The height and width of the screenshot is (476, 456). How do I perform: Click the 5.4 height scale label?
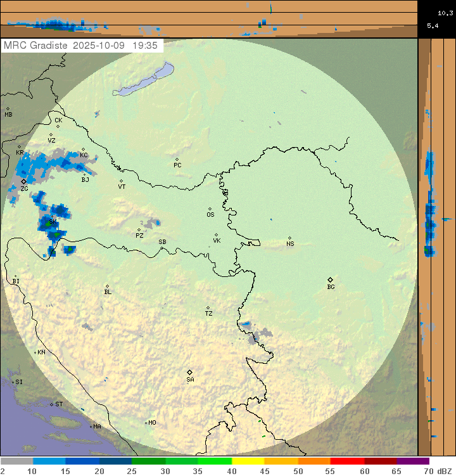coord(433,26)
